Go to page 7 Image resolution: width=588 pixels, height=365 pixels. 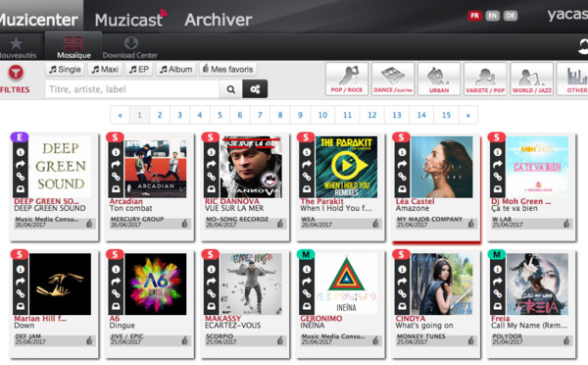(x=260, y=115)
